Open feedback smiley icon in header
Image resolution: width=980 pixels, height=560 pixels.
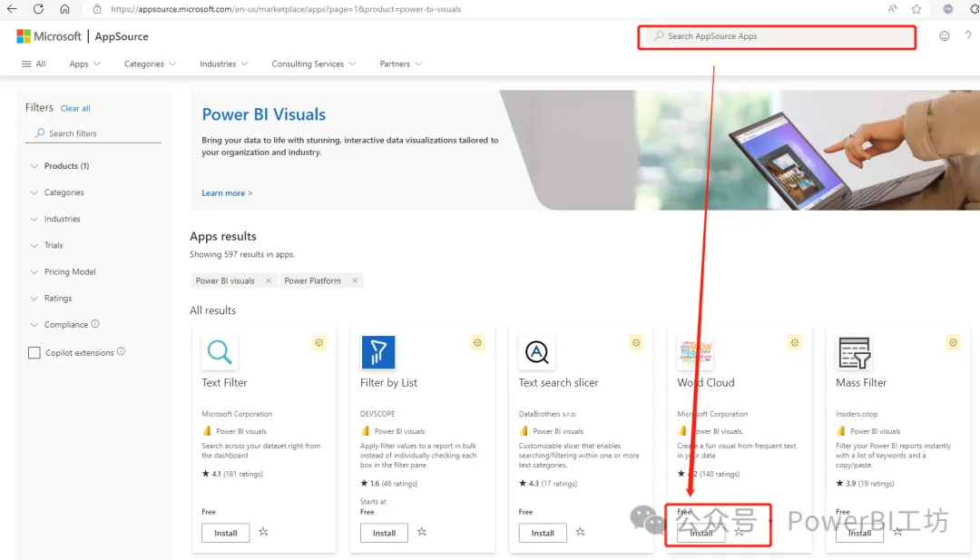pyautogui.click(x=945, y=36)
